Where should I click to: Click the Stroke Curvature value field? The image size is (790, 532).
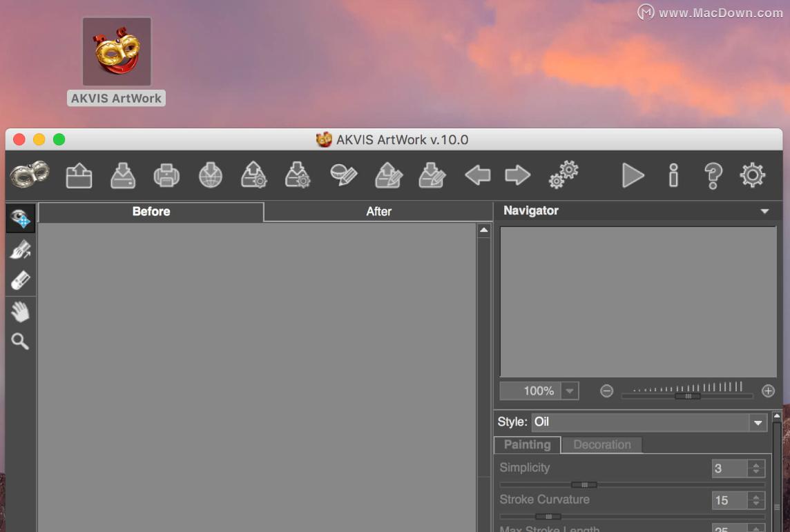[x=729, y=500]
